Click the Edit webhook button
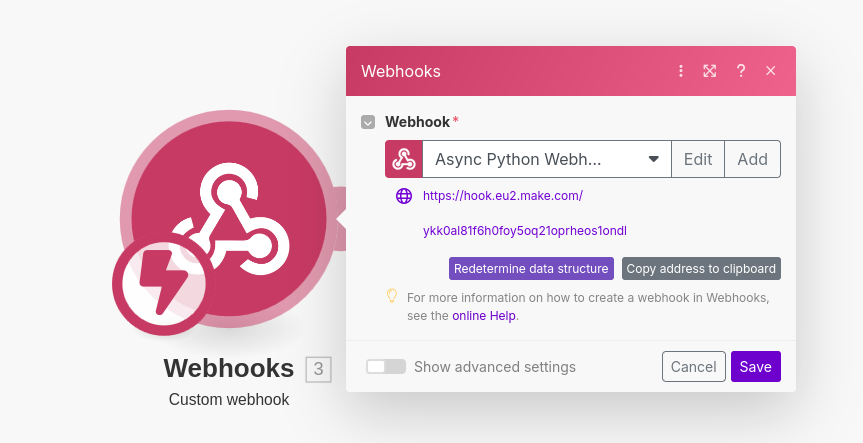The image size is (863, 443). (698, 159)
